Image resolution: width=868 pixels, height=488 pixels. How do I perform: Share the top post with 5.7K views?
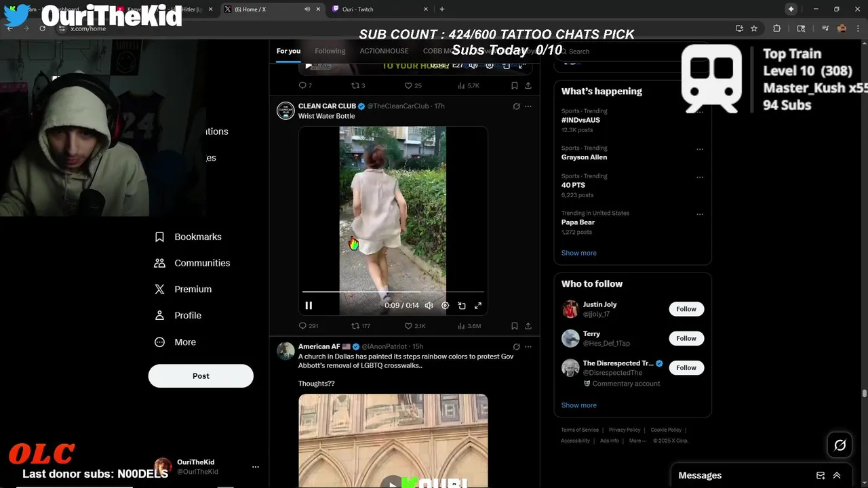coord(528,85)
